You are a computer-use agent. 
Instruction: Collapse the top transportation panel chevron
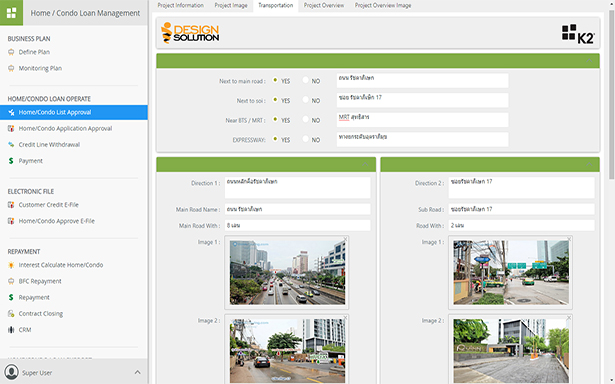[589, 61]
